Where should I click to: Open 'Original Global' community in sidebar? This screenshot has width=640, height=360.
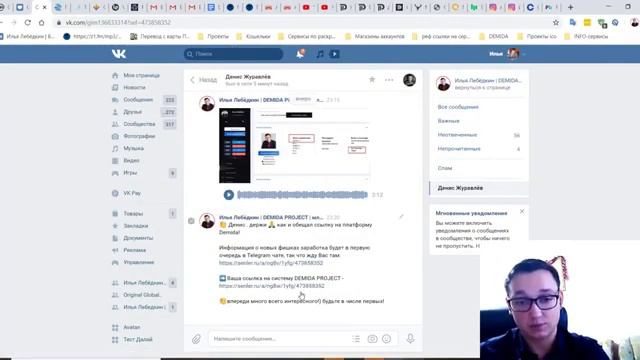click(x=142, y=295)
